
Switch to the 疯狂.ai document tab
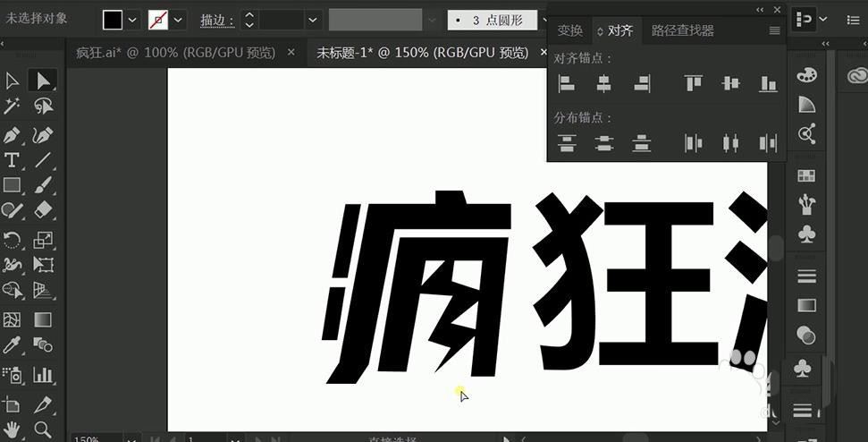pos(175,53)
